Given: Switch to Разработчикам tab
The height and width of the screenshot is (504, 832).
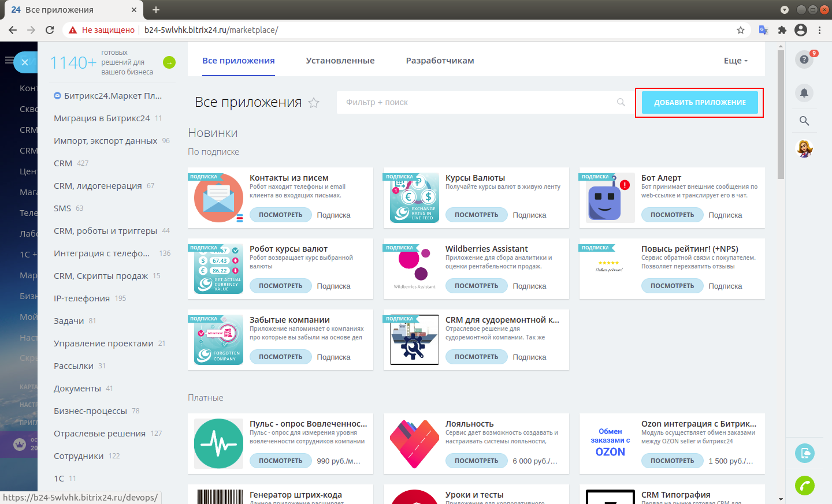Looking at the screenshot, I should tap(440, 61).
